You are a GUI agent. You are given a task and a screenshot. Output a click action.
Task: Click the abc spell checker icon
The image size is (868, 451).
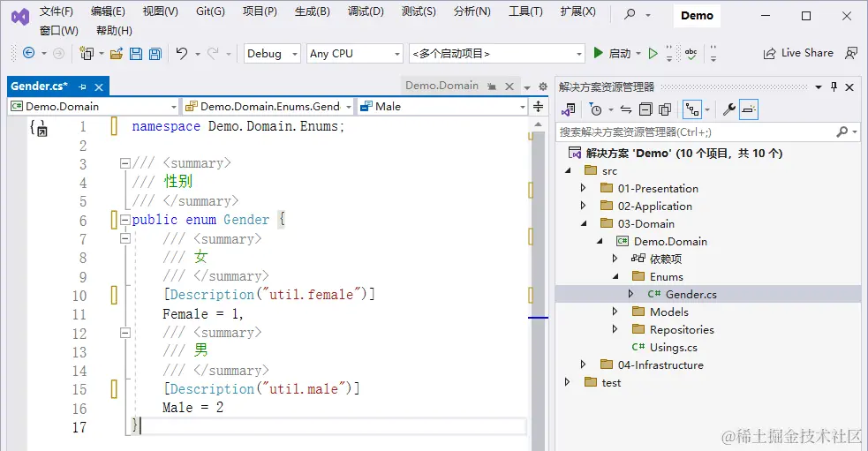pyautogui.click(x=691, y=53)
